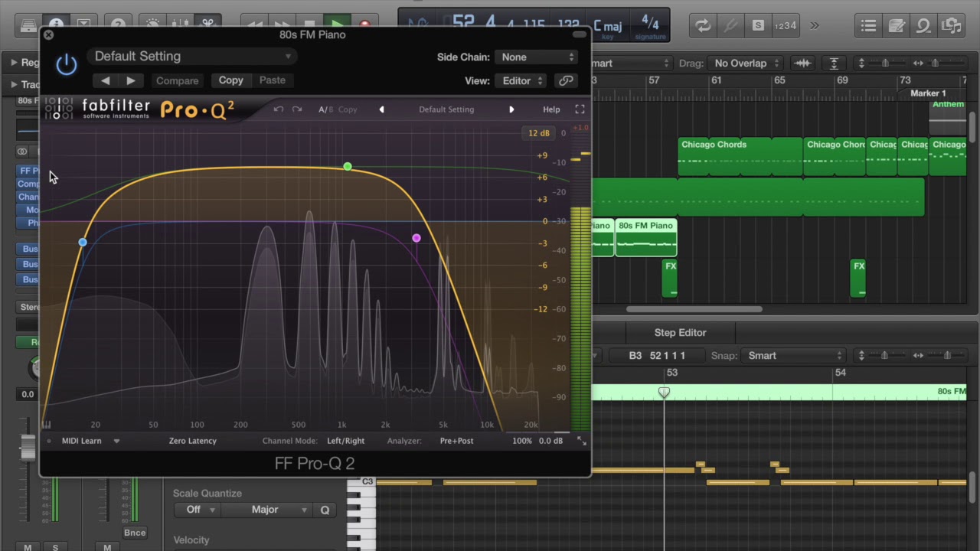980x551 pixels.
Task: Click the plugin link chain icon
Action: coord(566,80)
